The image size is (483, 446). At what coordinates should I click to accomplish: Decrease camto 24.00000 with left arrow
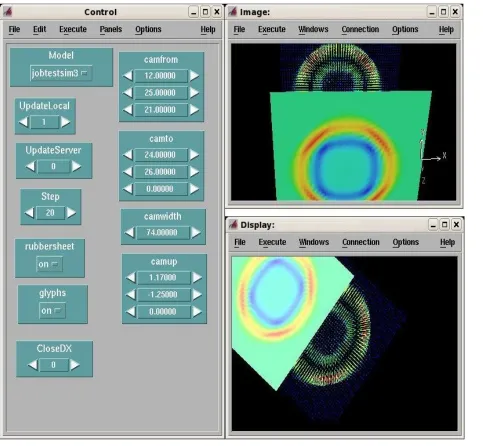128,155
